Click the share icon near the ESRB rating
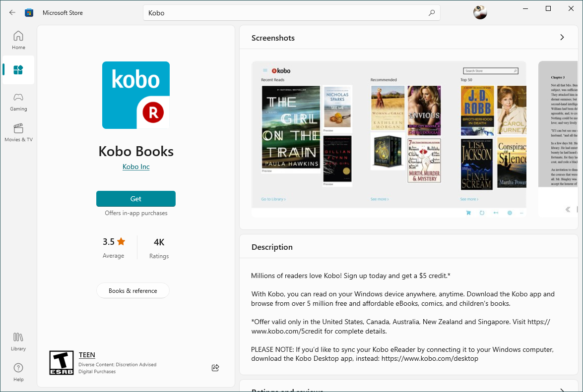Image resolution: width=583 pixels, height=392 pixels. 215,368
